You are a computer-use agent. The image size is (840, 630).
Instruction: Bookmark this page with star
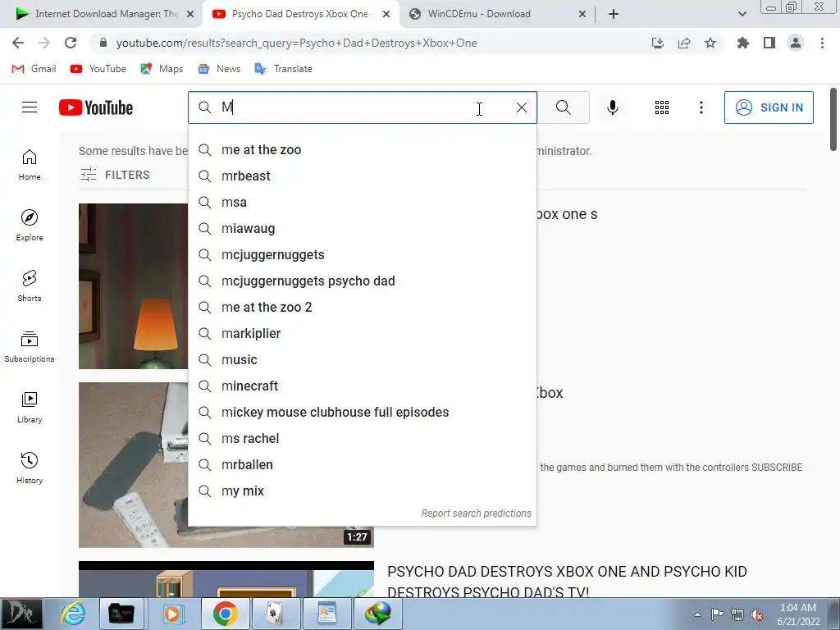710,43
